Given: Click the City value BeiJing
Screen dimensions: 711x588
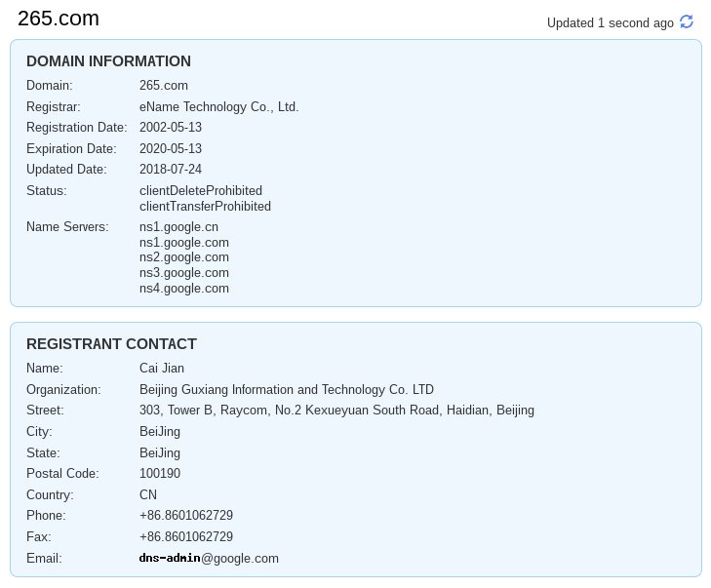Looking at the screenshot, I should point(160,431).
